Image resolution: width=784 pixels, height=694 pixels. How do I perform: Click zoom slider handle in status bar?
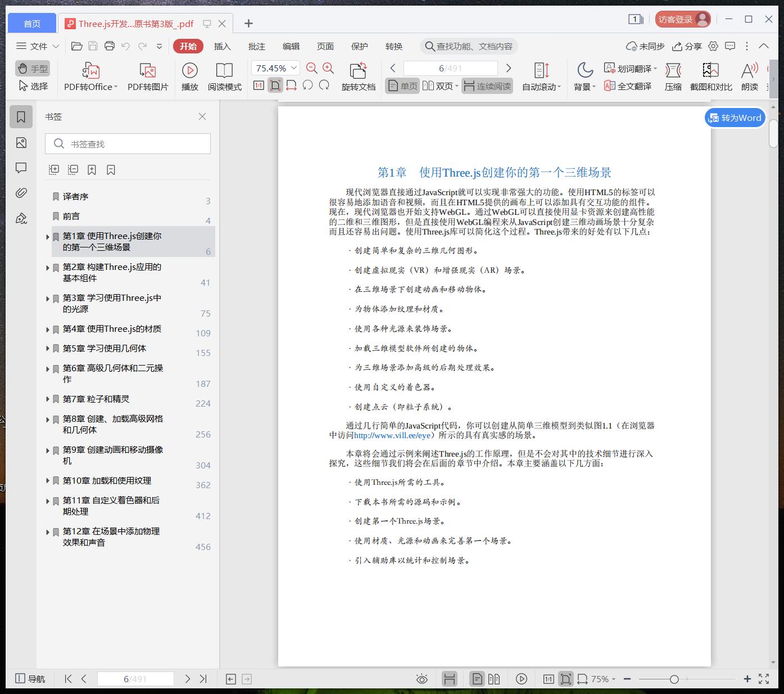674,679
